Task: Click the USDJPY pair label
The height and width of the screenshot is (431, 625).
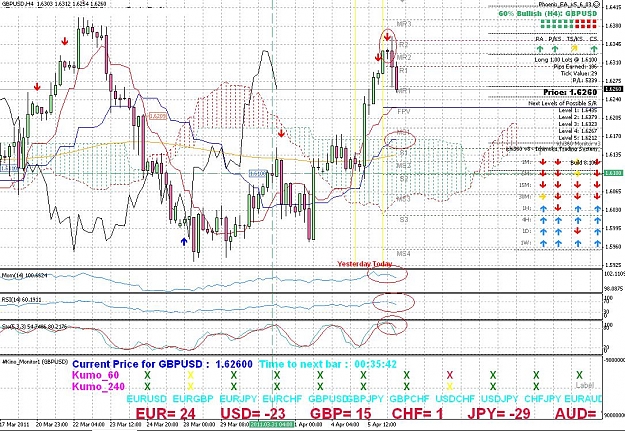Action: [499, 399]
